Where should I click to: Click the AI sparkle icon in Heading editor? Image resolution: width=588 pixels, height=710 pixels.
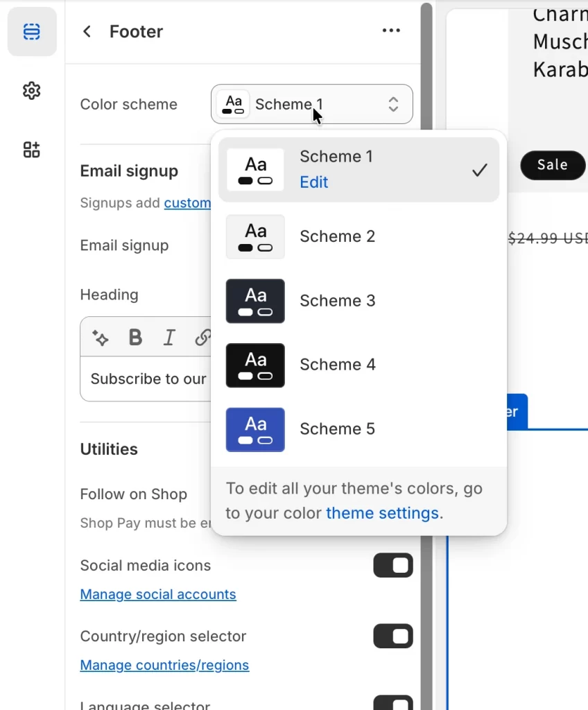[x=101, y=338]
